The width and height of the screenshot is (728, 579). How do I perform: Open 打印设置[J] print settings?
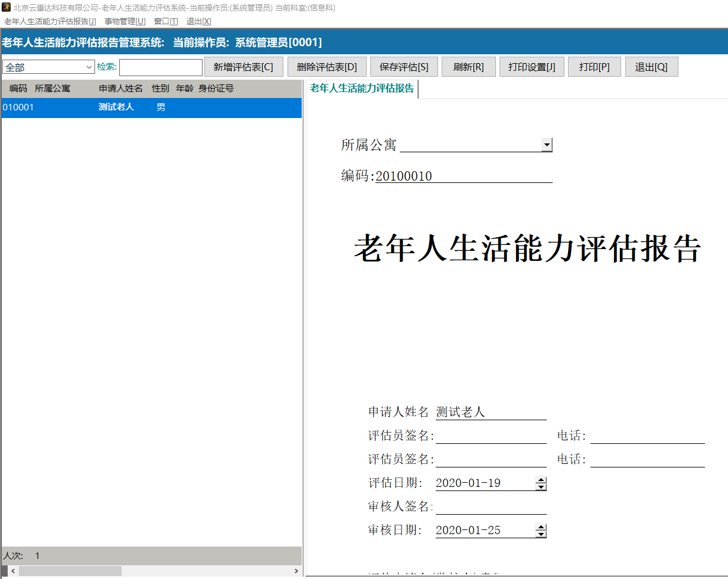tap(531, 67)
